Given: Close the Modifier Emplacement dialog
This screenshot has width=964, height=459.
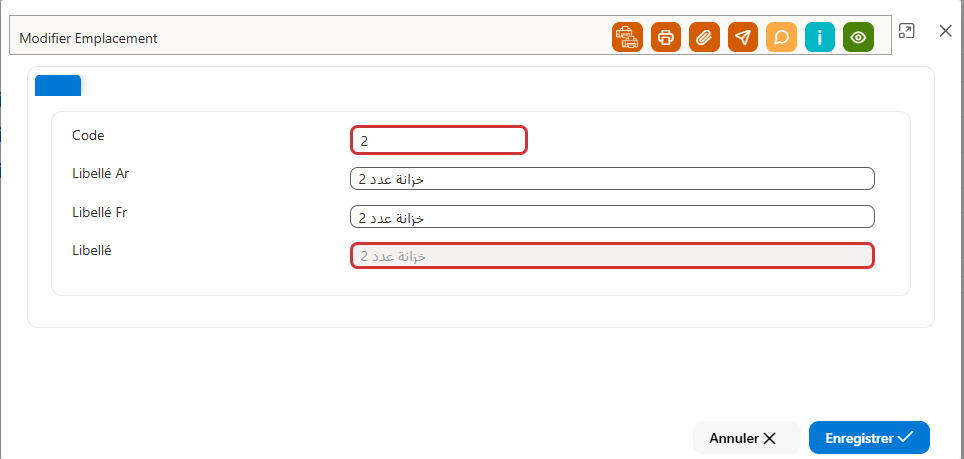Looking at the screenshot, I should (x=946, y=31).
